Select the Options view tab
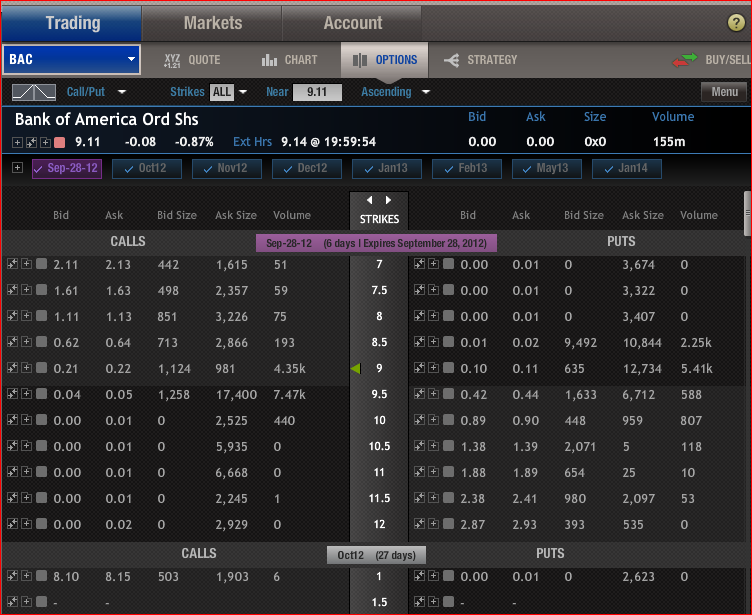Screen dimensions: 752x615 tap(385, 60)
